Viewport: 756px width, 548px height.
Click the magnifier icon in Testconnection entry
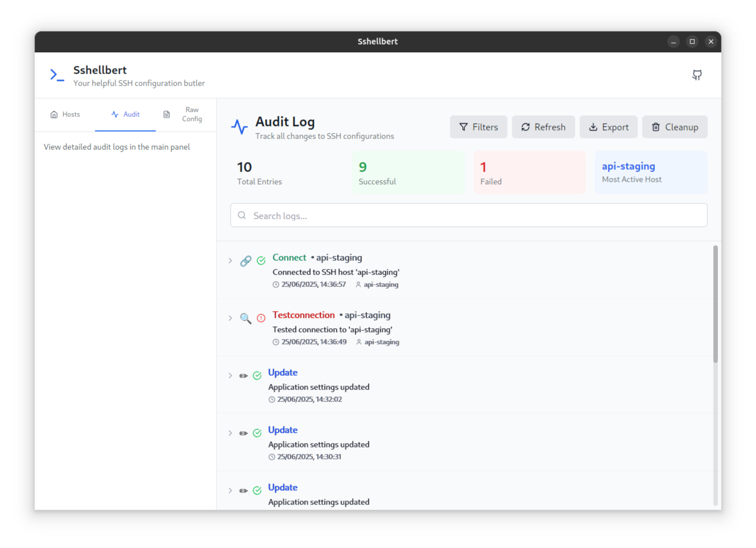point(246,318)
